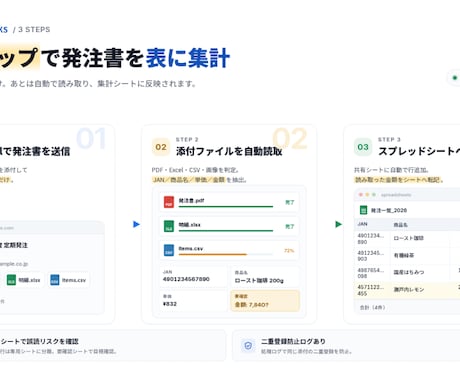The width and height of the screenshot is (460, 380).
Task: Click the blue 表に集計 headline text
Action: tap(188, 58)
